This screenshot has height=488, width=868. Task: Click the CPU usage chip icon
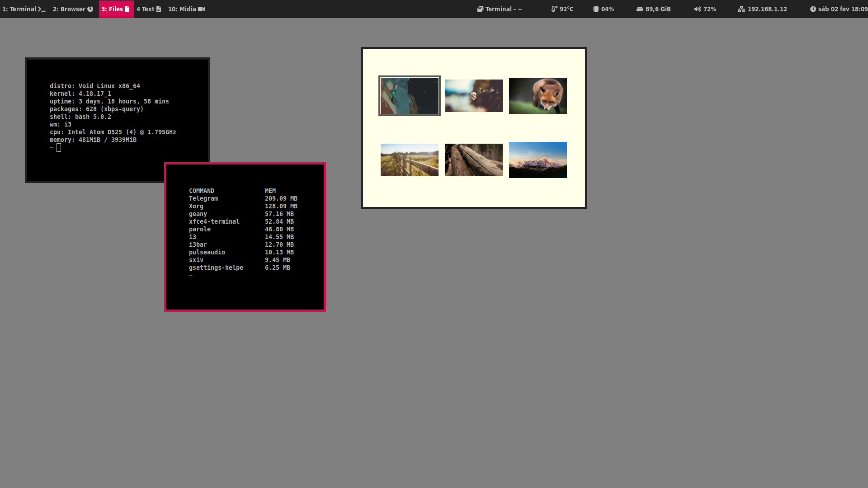[x=596, y=9]
